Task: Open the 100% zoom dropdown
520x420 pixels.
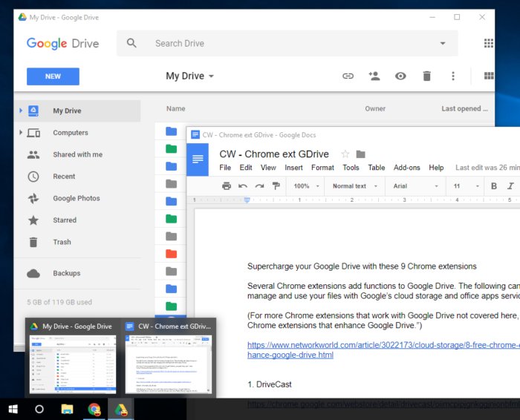Action: coord(306,186)
